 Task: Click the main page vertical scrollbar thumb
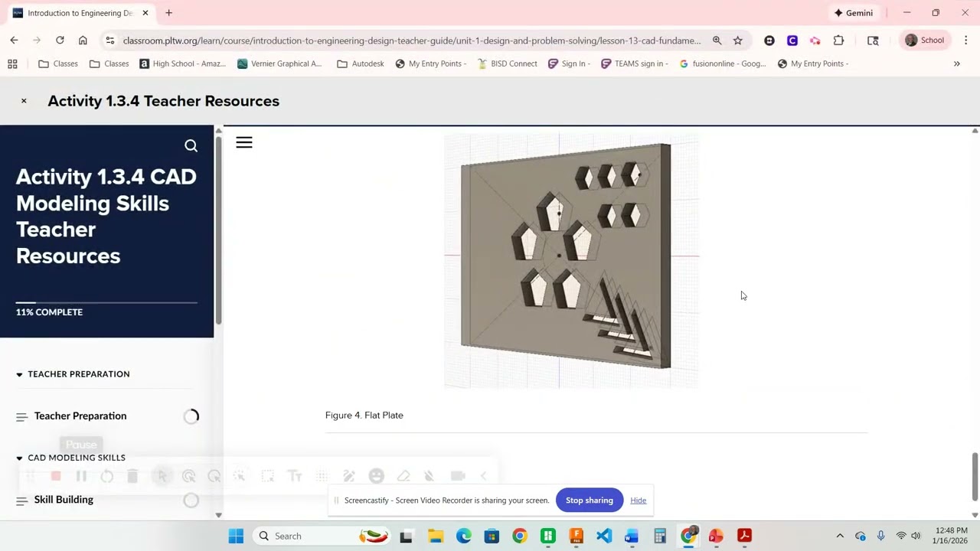(x=975, y=476)
